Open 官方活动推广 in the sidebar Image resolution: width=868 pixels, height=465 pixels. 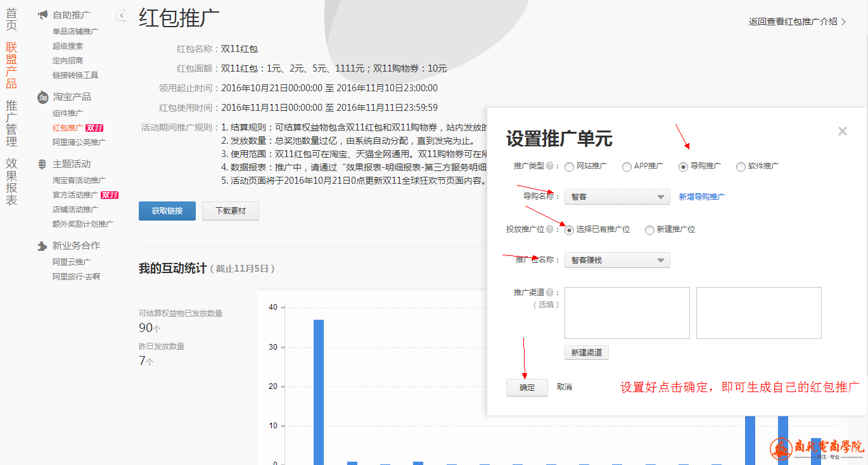(75, 194)
